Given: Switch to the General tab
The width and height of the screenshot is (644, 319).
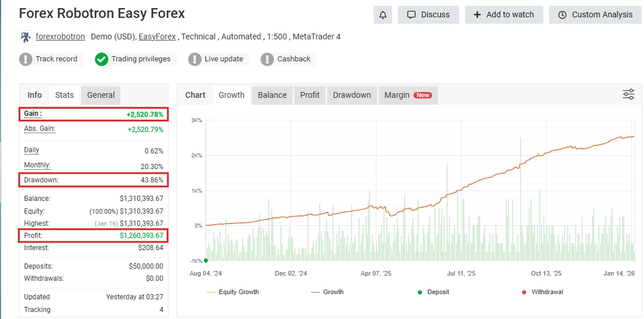Looking at the screenshot, I should (101, 95).
